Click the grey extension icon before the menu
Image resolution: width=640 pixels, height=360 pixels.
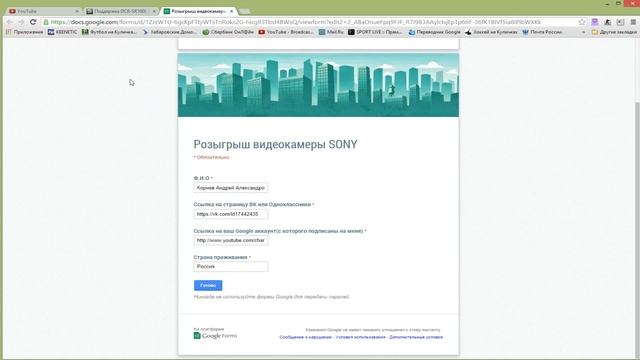620,22
